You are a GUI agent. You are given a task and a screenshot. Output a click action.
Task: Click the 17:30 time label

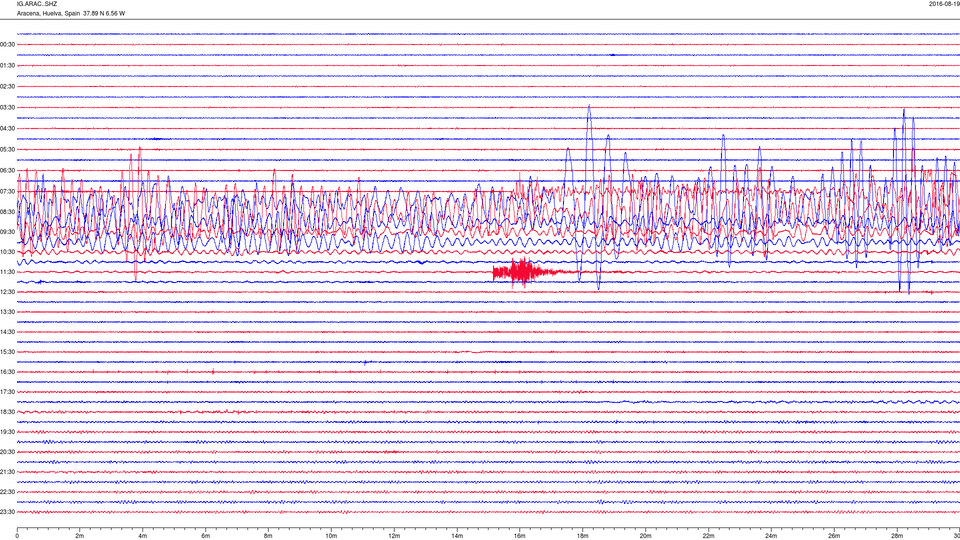7,392
